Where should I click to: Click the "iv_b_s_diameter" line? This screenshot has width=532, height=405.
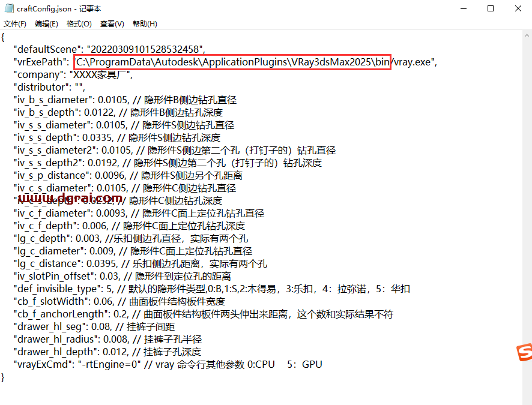point(125,100)
